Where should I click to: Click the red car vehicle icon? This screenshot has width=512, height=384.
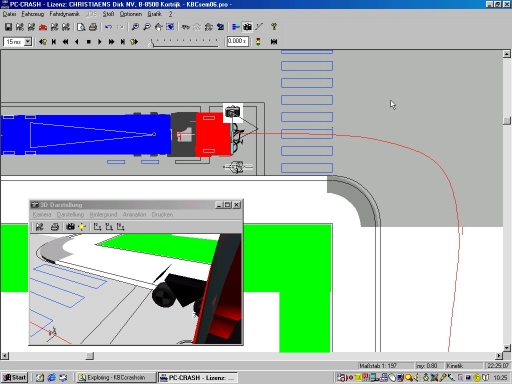click(43, 27)
